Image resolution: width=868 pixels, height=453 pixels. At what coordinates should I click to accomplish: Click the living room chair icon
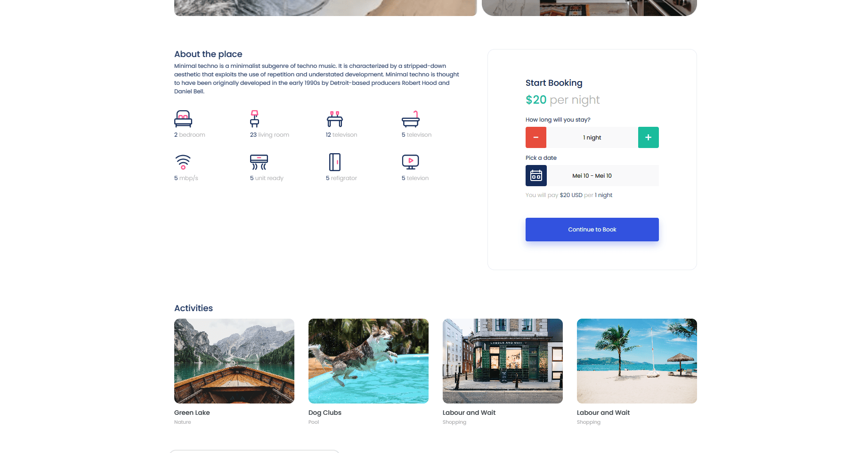coord(254,119)
